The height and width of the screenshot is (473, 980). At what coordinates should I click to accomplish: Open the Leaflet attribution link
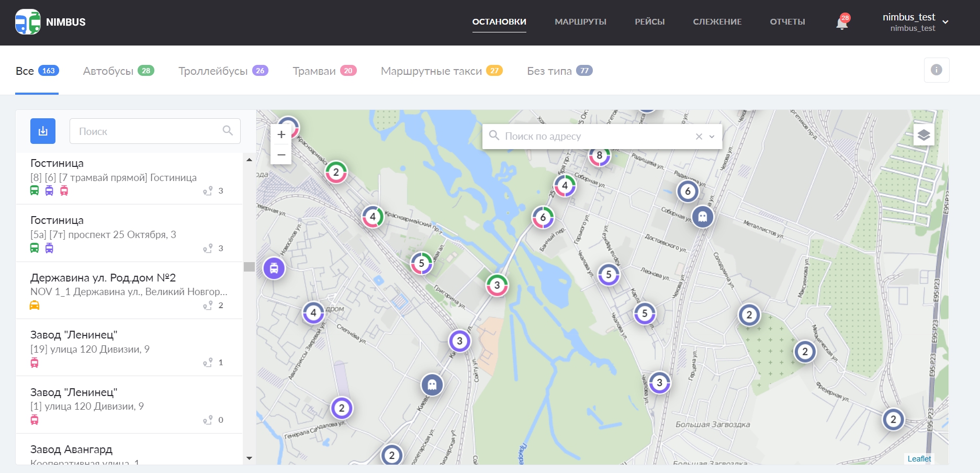click(x=919, y=459)
